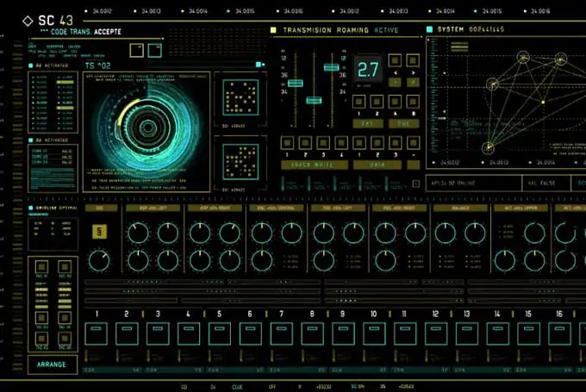Click the FX1 button
Viewport: 586px width, 392px height.
click(x=368, y=124)
